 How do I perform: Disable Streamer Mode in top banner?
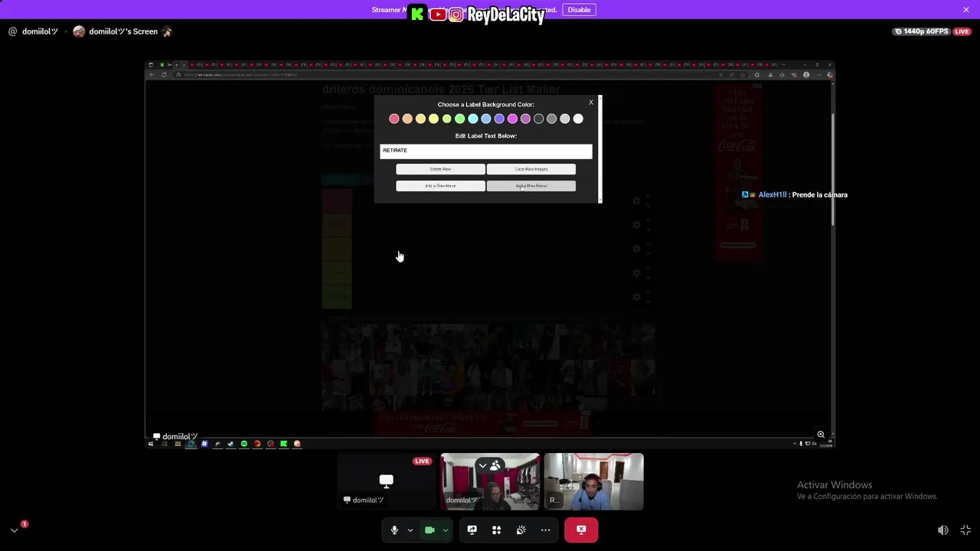(x=579, y=10)
